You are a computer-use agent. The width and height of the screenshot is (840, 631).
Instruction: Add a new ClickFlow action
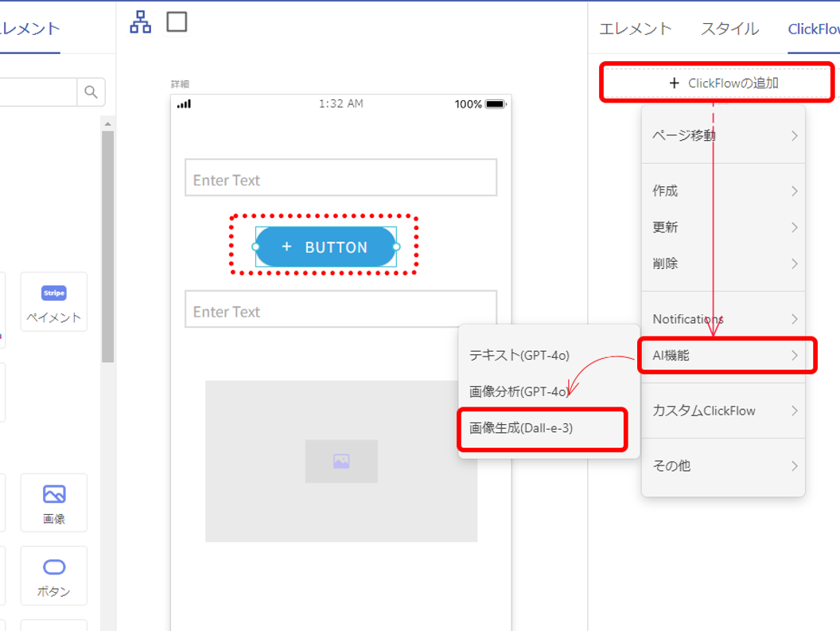point(717,83)
